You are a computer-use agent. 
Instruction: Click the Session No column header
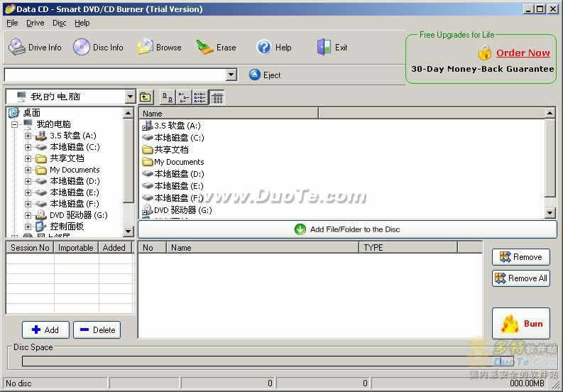(30, 248)
